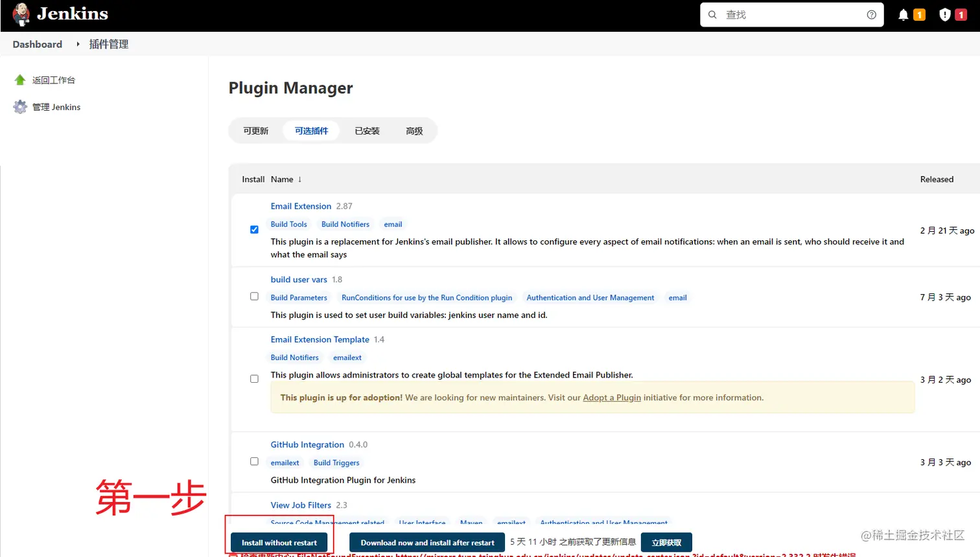Click the Install column header
980x557 pixels.
253,179
